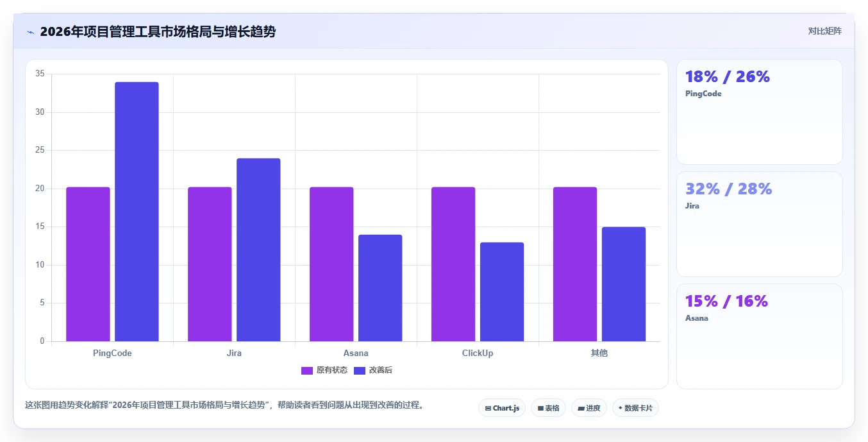
Task: Click the blue 改善后 legend swatch
Action: tap(360, 370)
